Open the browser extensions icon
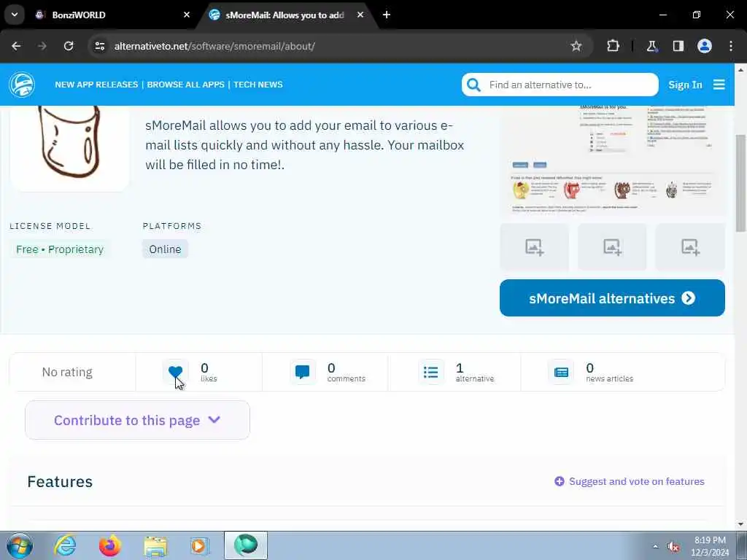The width and height of the screenshot is (747, 560). [x=613, y=46]
